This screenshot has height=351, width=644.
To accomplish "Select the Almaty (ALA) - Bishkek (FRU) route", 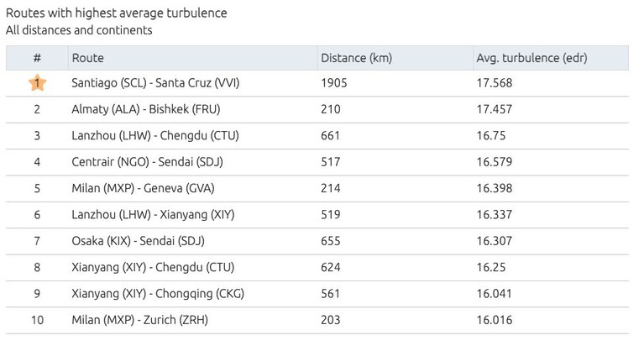I will pyautogui.click(x=146, y=109).
